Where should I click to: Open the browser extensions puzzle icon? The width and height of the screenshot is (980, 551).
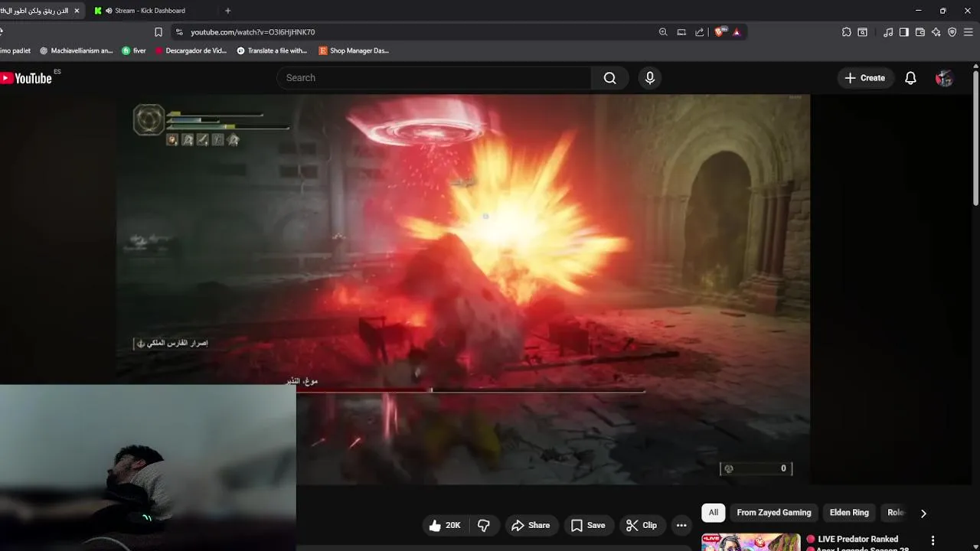847,32
